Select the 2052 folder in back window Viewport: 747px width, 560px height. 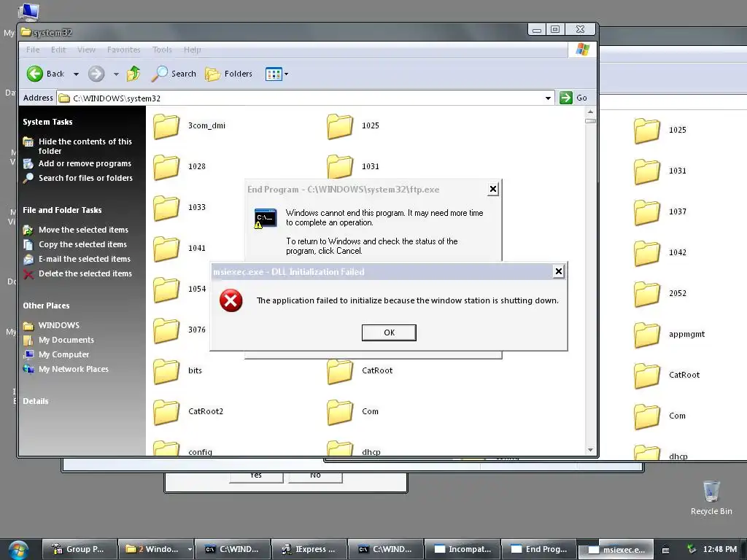(x=647, y=294)
